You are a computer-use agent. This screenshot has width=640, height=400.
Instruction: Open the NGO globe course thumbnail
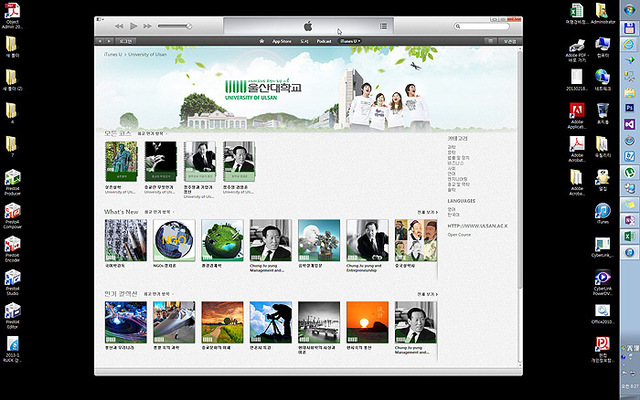click(174, 240)
